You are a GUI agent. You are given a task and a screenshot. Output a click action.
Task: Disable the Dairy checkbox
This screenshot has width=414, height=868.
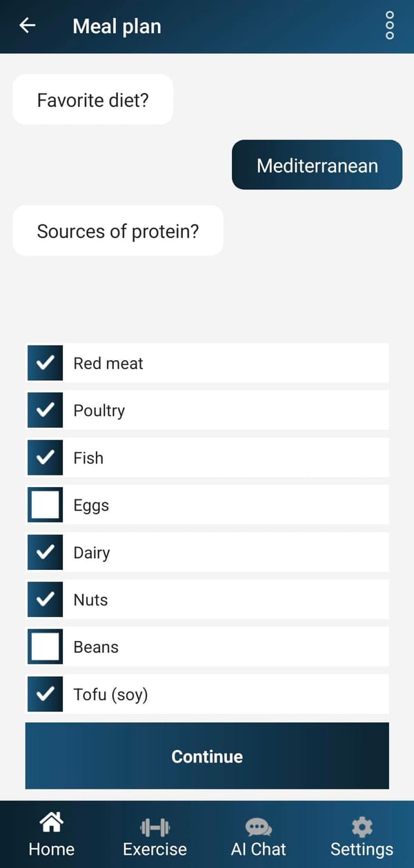coord(44,552)
